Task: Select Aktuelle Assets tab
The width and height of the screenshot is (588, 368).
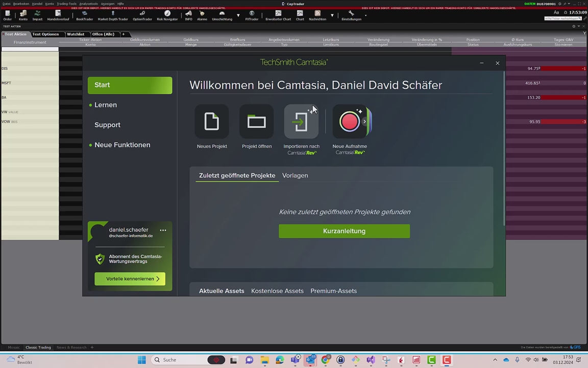Action: click(x=222, y=291)
